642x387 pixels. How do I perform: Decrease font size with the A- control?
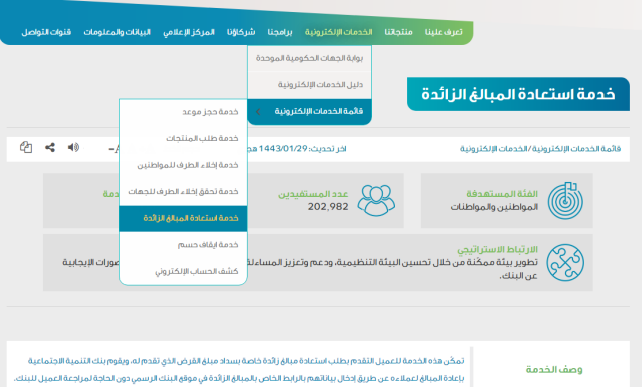click(x=114, y=149)
